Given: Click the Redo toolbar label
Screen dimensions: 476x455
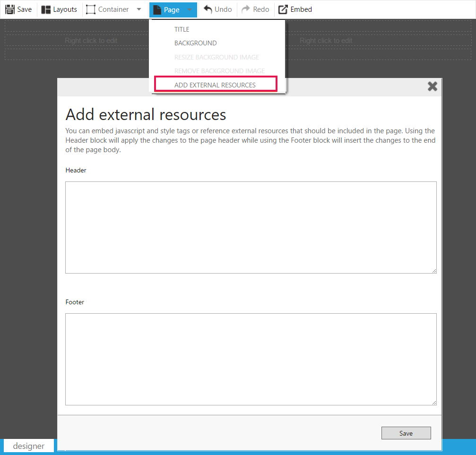Looking at the screenshot, I should tap(261, 9).
